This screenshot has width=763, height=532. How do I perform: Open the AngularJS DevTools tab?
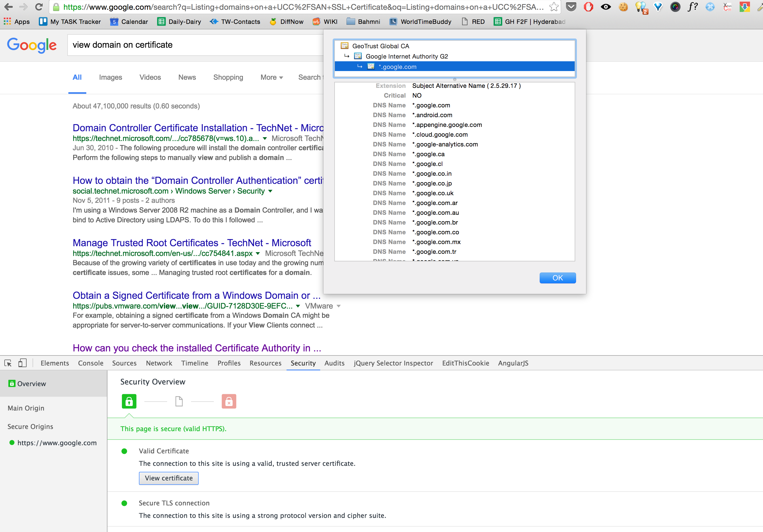[x=513, y=363]
